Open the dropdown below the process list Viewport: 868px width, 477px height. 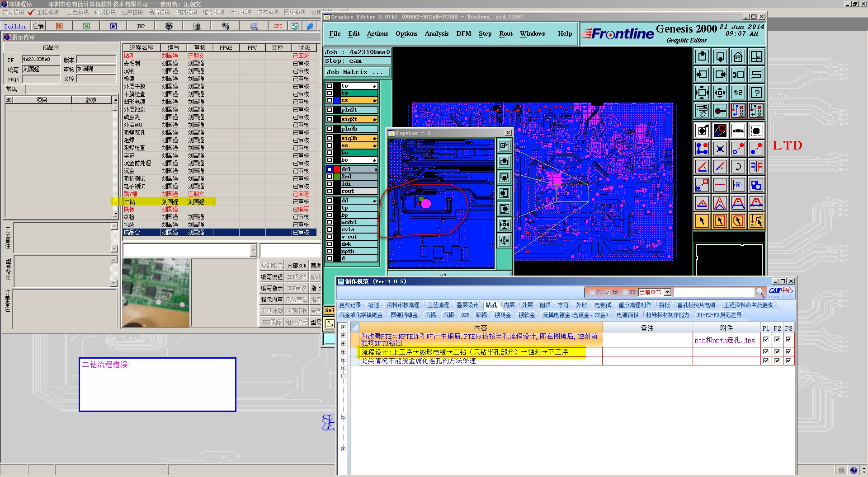[253, 250]
